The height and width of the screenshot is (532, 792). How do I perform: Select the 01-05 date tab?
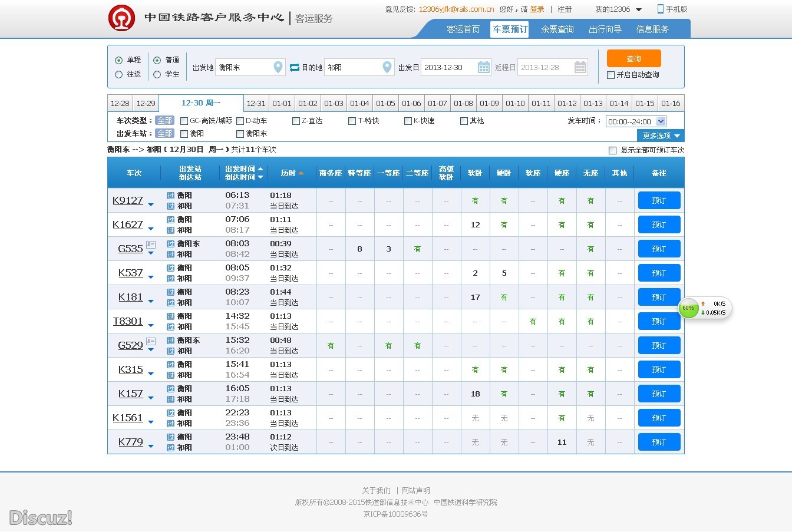click(x=385, y=103)
